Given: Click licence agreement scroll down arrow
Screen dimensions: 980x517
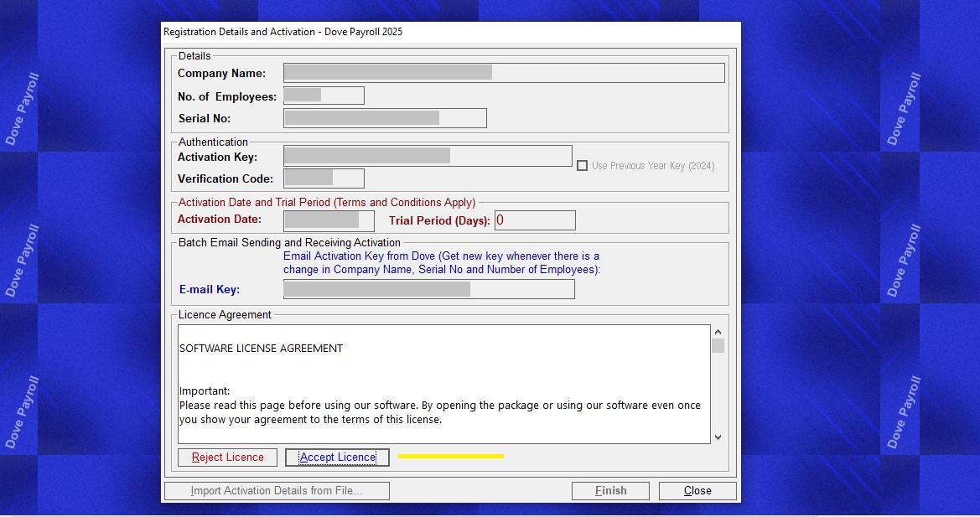Looking at the screenshot, I should click(718, 437).
